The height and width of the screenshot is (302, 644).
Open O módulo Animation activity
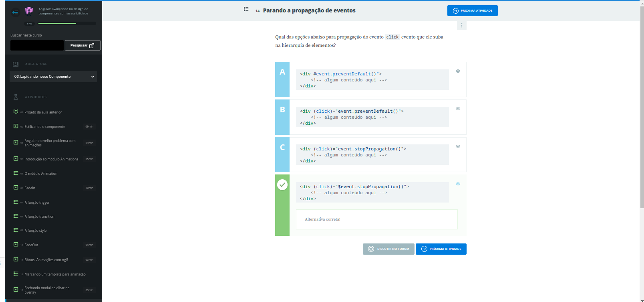click(41, 174)
